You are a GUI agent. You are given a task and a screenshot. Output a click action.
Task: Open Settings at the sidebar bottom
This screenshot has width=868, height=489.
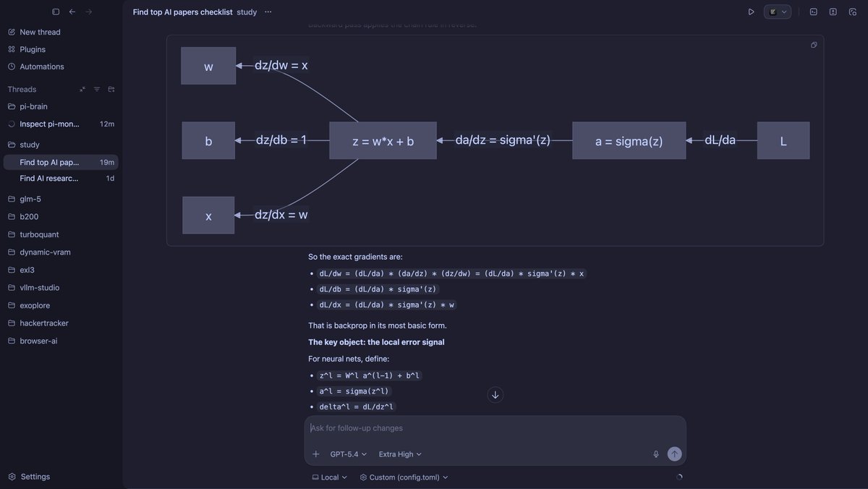[29, 477]
